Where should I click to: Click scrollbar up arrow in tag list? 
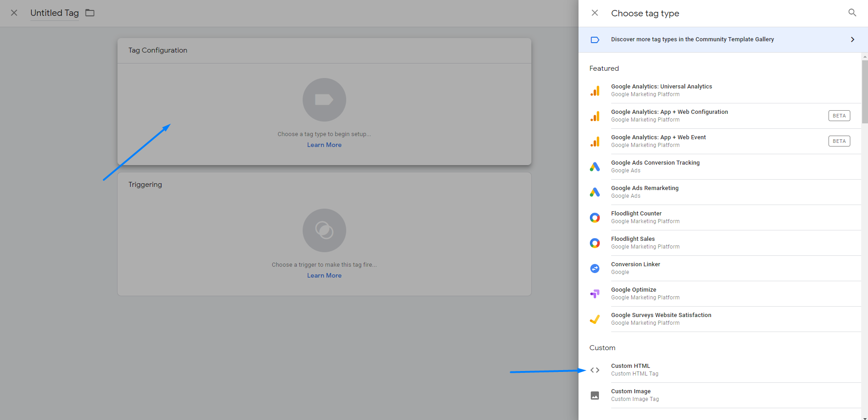pos(865,56)
